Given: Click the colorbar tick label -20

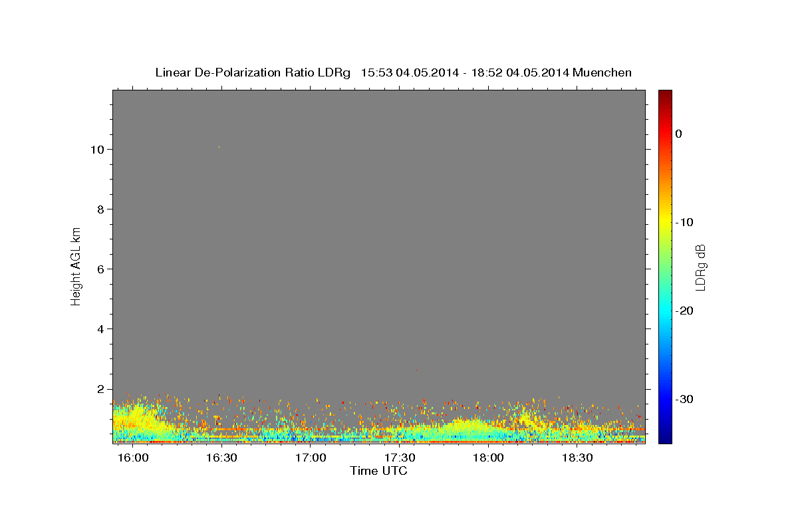Looking at the screenshot, I should pos(685,311).
